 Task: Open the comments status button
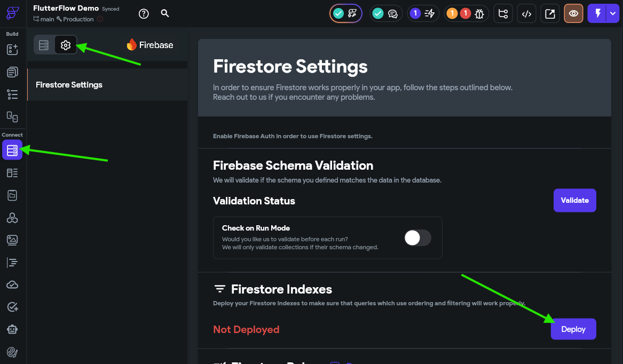pos(386,13)
